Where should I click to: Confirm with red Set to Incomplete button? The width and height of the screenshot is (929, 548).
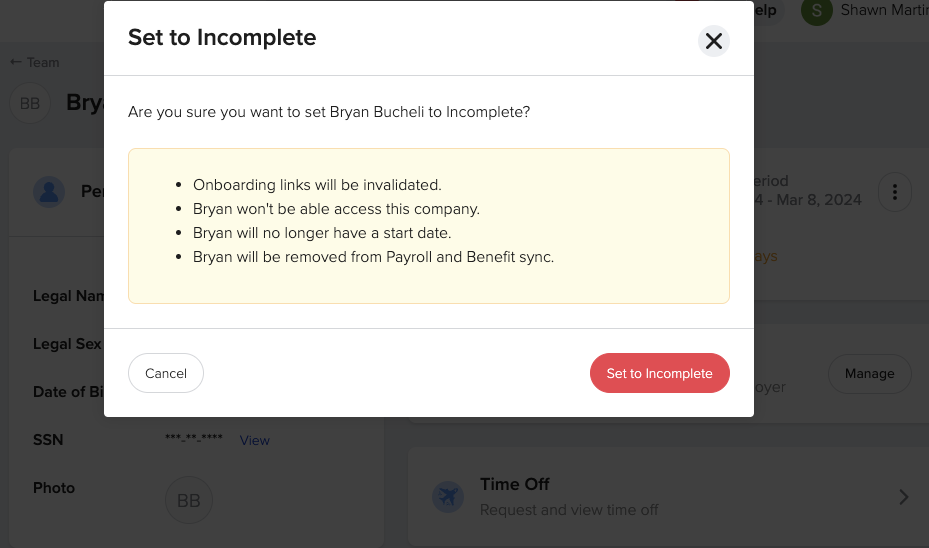point(659,373)
